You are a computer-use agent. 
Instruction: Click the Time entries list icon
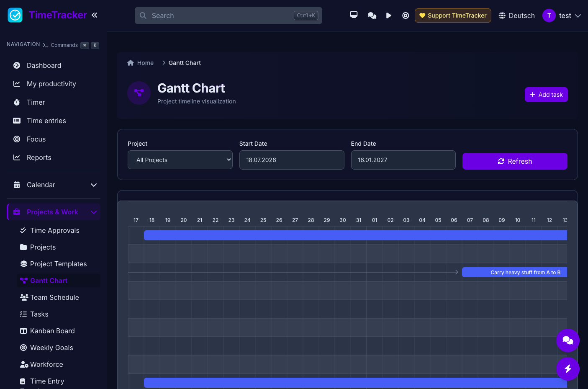(x=17, y=121)
